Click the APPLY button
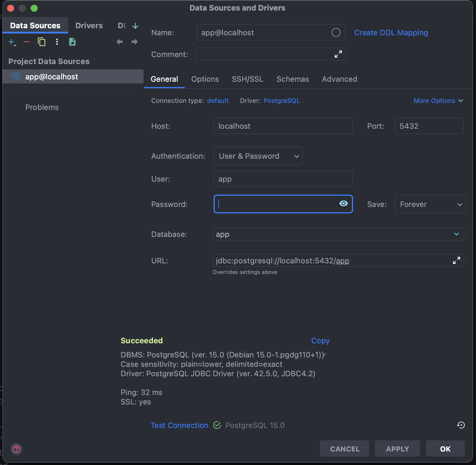Image resolution: width=476 pixels, height=465 pixels. [x=397, y=449]
